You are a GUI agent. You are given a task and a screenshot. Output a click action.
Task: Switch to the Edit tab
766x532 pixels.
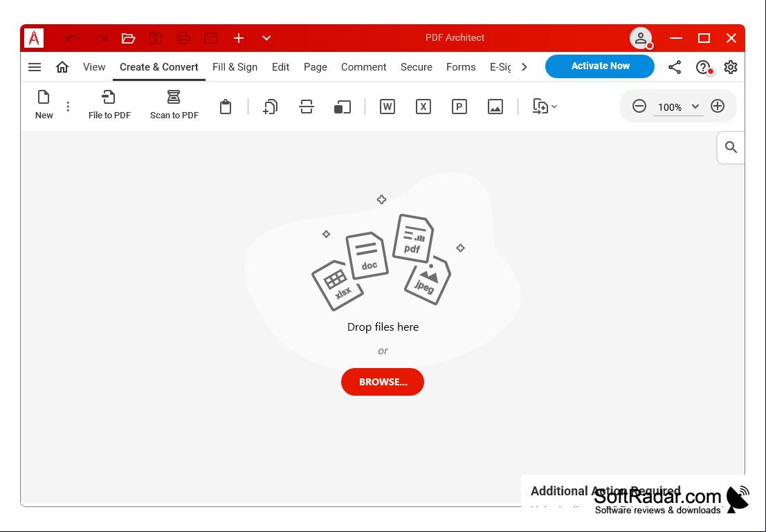280,67
